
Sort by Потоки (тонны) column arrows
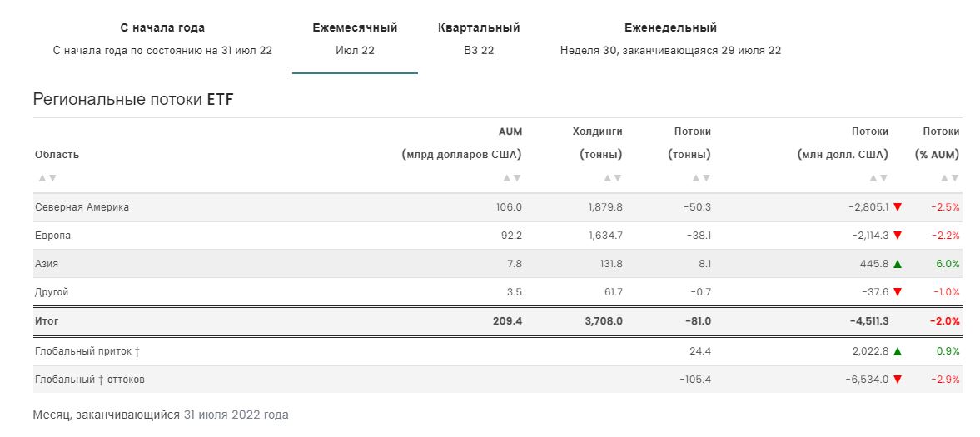701,178
